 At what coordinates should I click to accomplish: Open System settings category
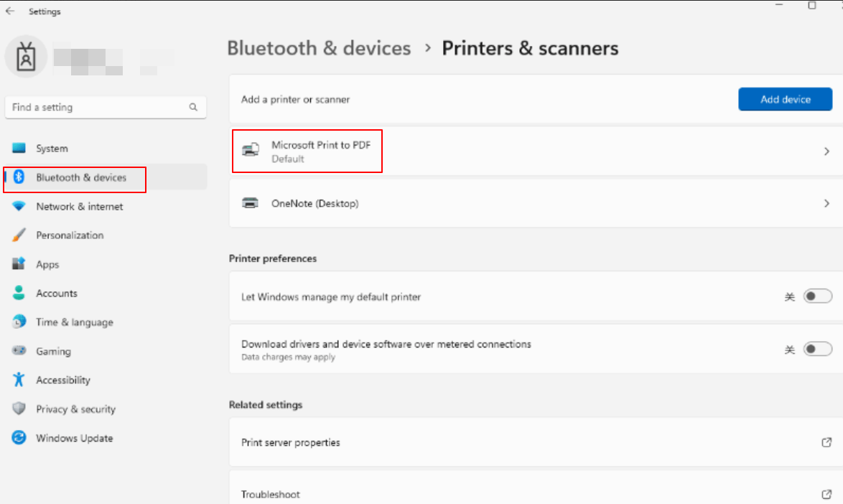pyautogui.click(x=106, y=149)
